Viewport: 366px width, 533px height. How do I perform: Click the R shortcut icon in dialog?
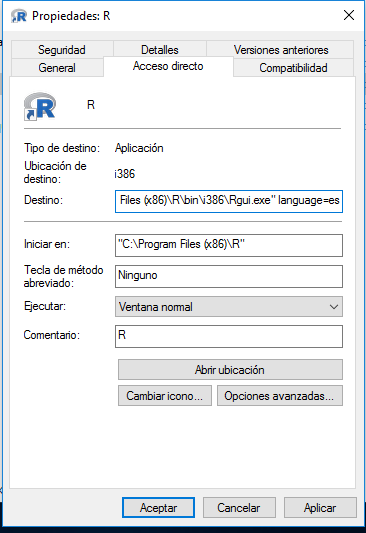[x=40, y=106]
